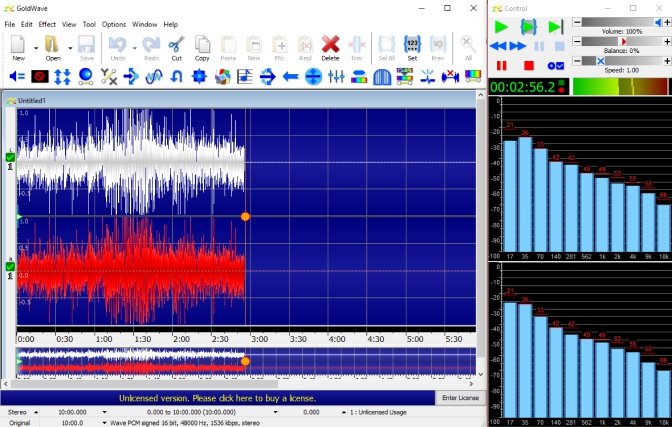
Task: Click the spark pop-click removal icon
Action: pyautogui.click(x=427, y=77)
